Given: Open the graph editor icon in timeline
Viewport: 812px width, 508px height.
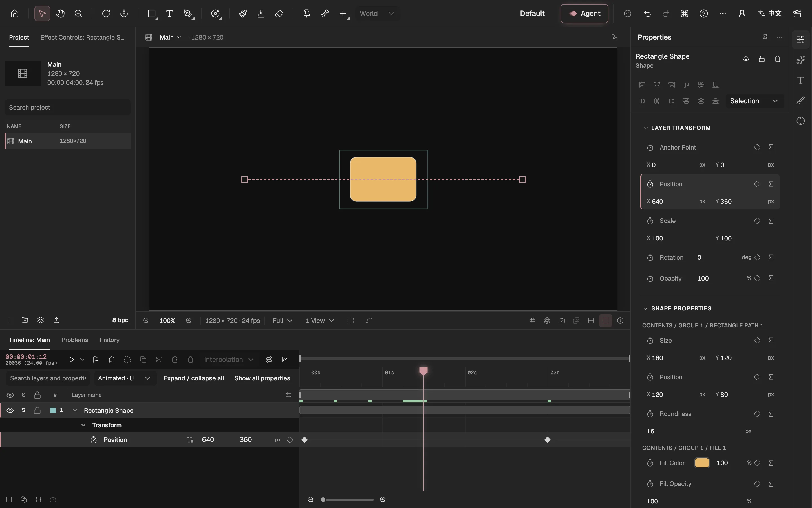Looking at the screenshot, I should (285, 360).
